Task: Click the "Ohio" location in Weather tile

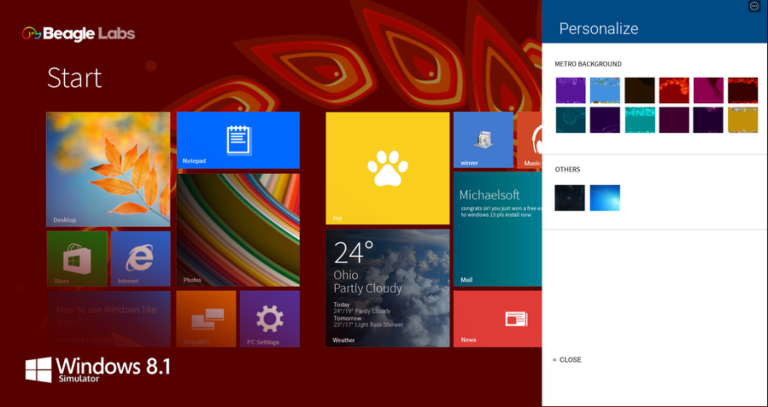Action: [x=346, y=274]
